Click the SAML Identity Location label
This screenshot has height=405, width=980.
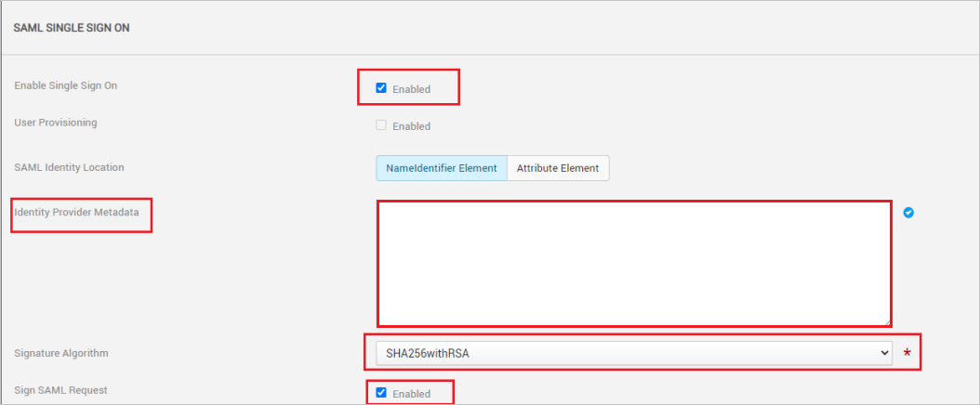click(x=70, y=167)
